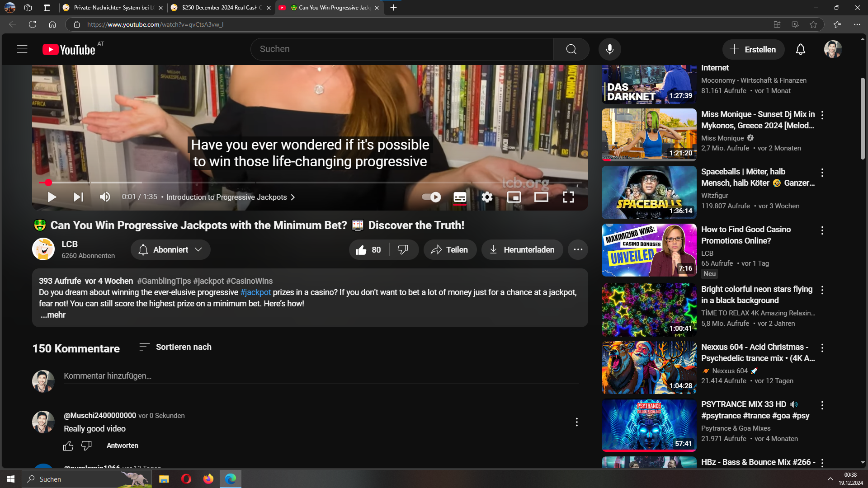Click the address bar URL

155,24
